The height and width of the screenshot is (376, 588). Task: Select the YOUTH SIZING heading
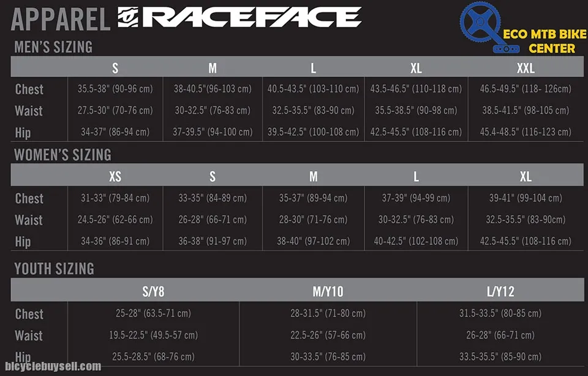coord(55,268)
